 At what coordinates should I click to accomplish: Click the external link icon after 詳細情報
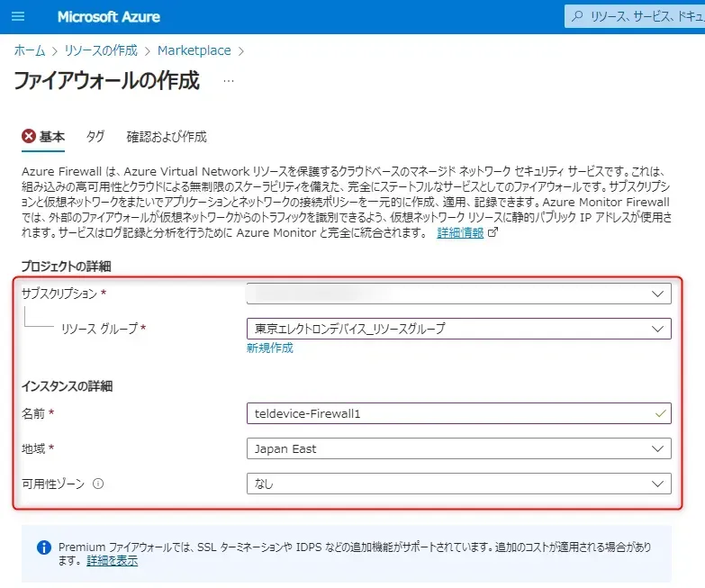coord(493,232)
